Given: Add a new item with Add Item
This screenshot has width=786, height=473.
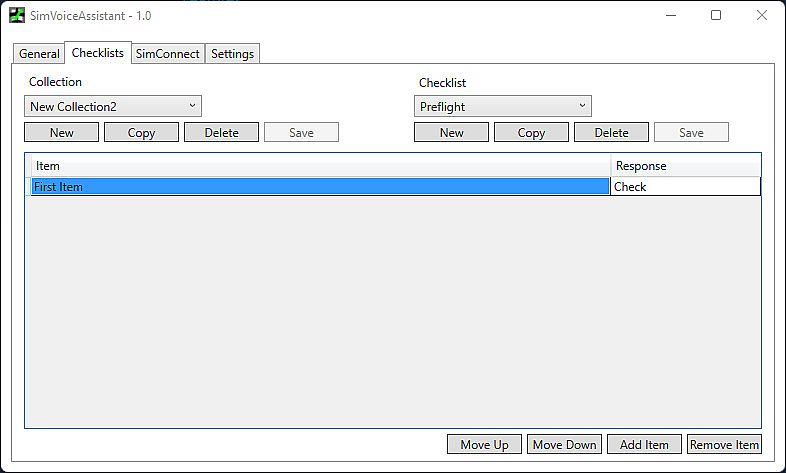Looking at the screenshot, I should [x=644, y=444].
